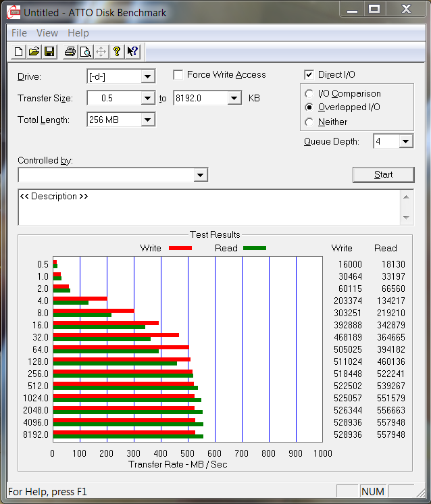The width and height of the screenshot is (431, 504).
Task: Expand the Controlled by dropdown
Action: (x=200, y=176)
